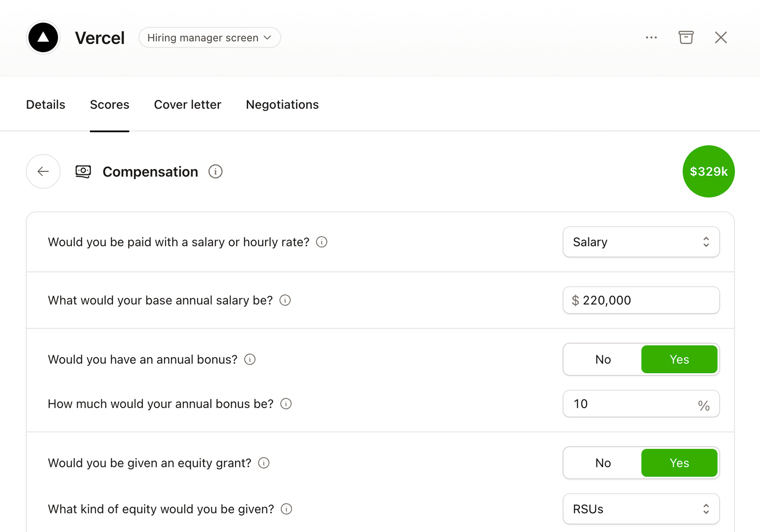Image resolution: width=760 pixels, height=532 pixels.
Task: Click the back arrow beside Compensation
Action: (43, 172)
